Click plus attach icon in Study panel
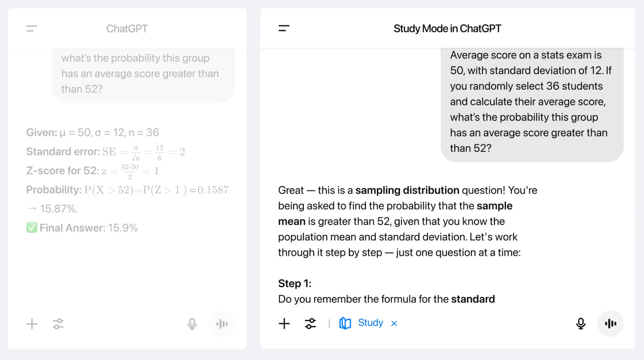 284,324
